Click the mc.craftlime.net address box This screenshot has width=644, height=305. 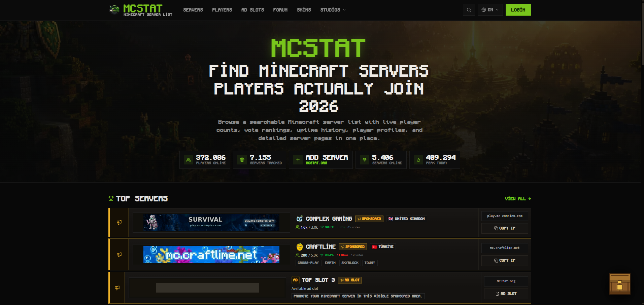click(505, 248)
